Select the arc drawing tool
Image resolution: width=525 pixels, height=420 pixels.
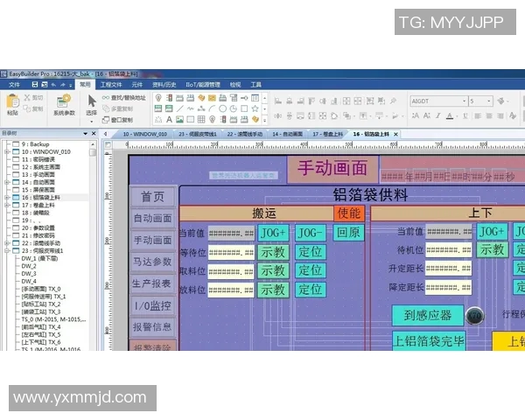212,108
